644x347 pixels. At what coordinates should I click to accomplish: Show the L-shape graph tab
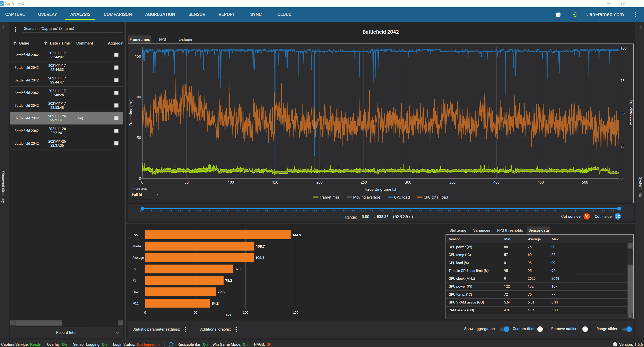coord(185,39)
